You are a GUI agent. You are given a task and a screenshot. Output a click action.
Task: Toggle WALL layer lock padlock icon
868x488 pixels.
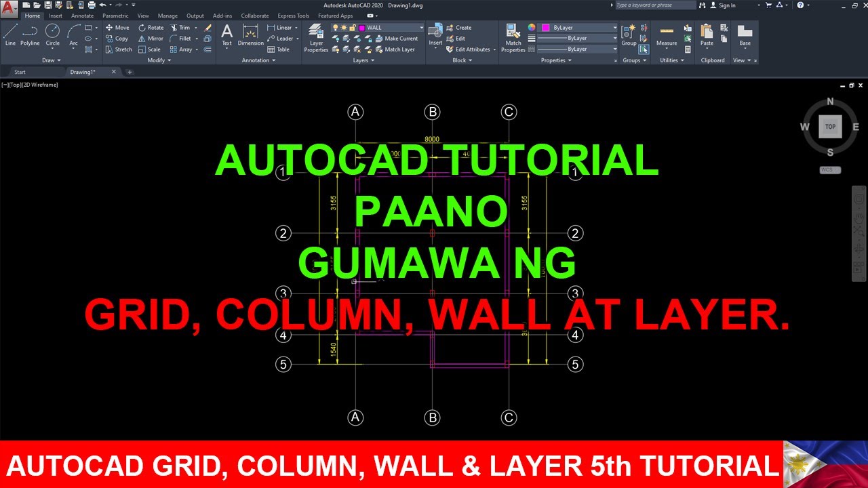click(x=352, y=28)
